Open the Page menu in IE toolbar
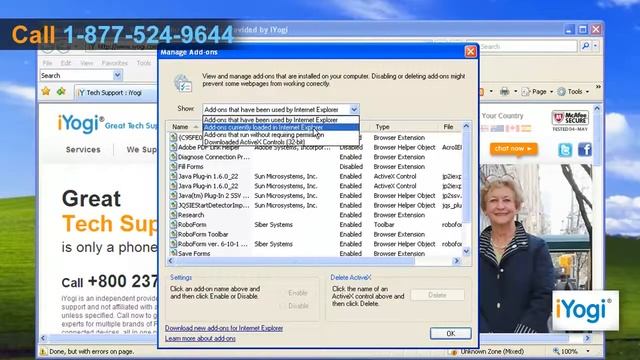640x360 pixels. pyautogui.click(x=538, y=92)
